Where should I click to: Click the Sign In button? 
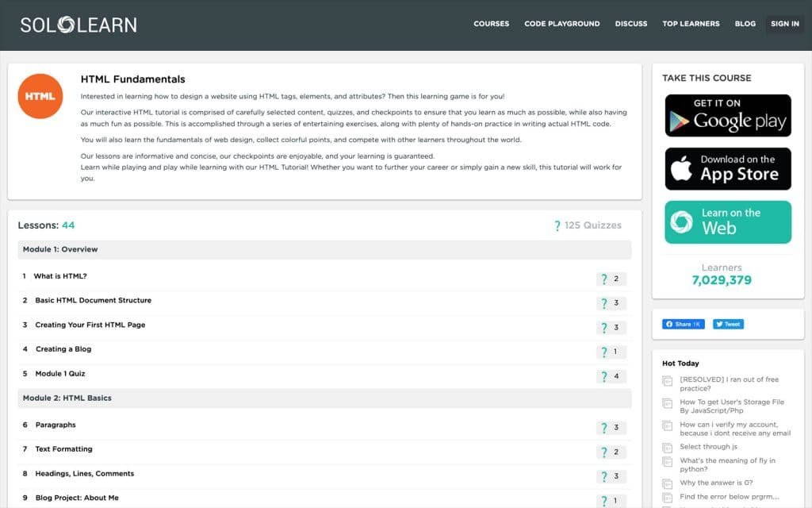point(784,24)
